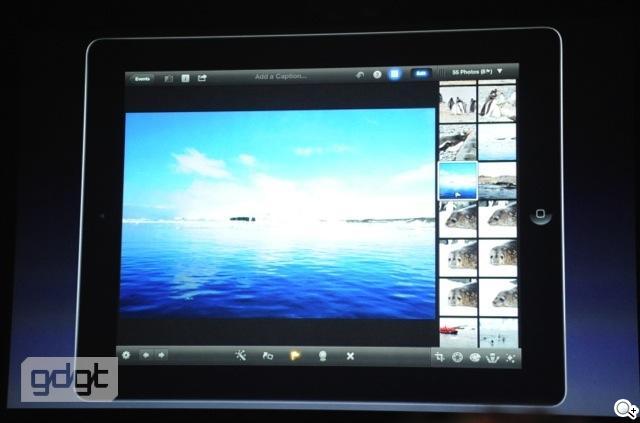Select the penguins thumbnail at top of grid

click(x=459, y=102)
